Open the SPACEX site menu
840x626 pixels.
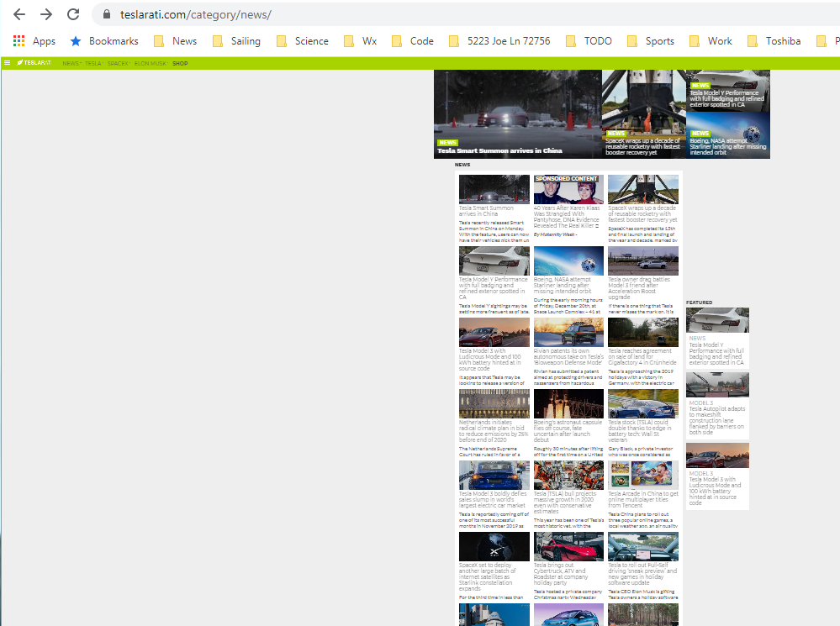[x=119, y=63]
